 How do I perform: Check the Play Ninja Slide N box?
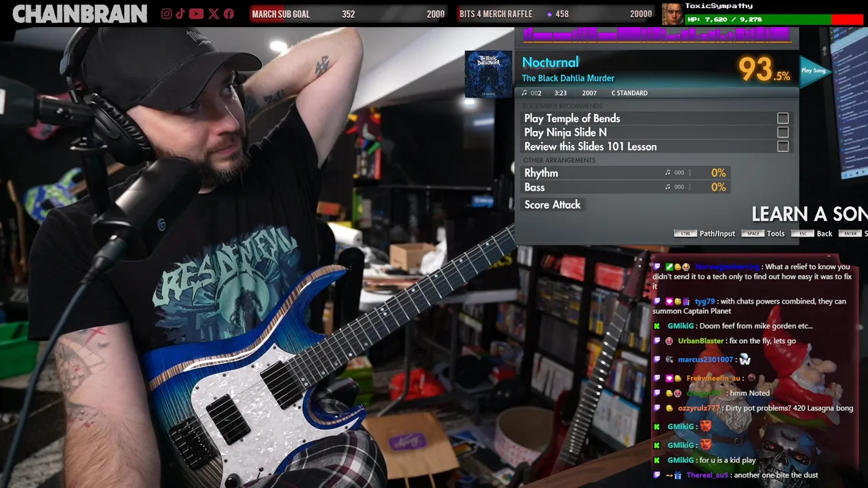point(783,133)
